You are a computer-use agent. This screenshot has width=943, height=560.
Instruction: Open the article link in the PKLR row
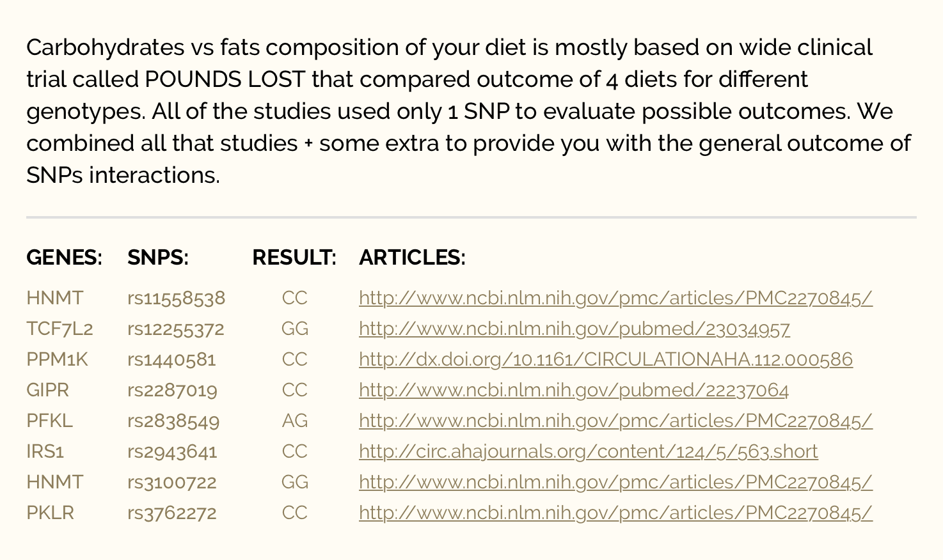click(615, 513)
